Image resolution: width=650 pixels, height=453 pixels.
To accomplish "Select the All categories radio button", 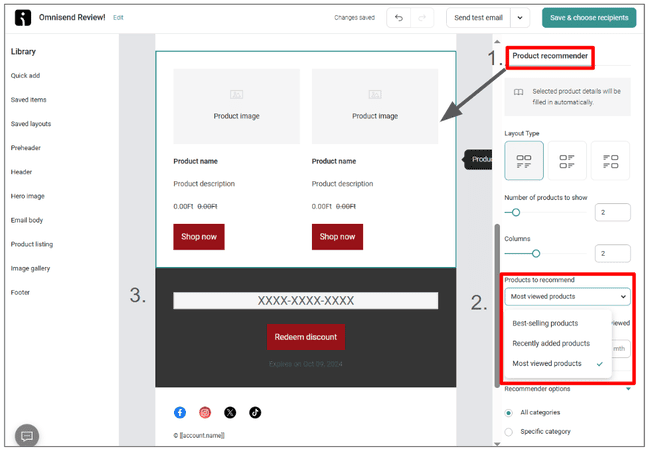I will (x=509, y=413).
